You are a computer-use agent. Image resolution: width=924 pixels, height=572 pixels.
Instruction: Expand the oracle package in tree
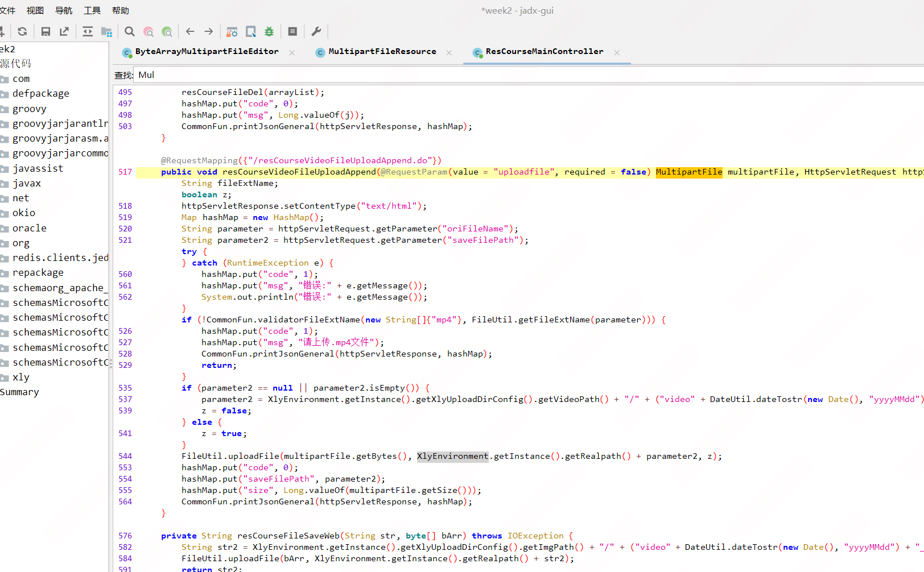point(30,228)
